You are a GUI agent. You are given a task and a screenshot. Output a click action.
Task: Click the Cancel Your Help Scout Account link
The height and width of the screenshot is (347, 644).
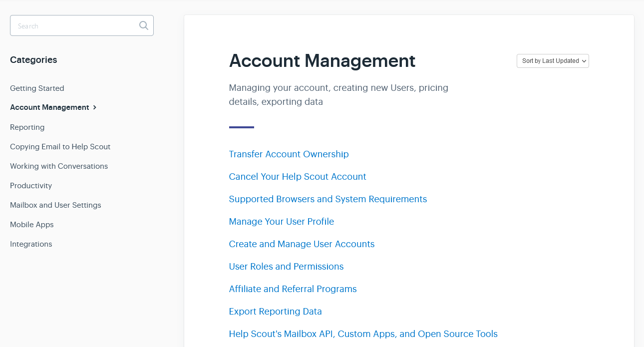[297, 177]
